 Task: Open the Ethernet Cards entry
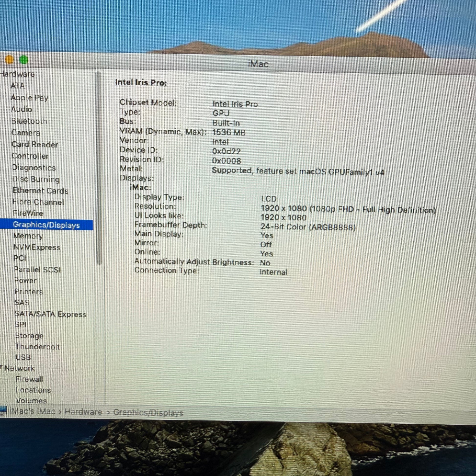tap(40, 191)
